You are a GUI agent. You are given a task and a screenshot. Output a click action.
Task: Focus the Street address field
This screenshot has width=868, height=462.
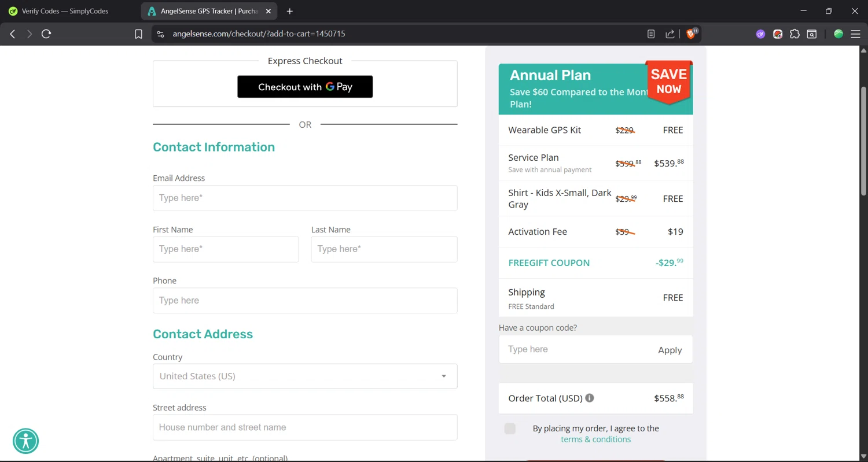305,427
